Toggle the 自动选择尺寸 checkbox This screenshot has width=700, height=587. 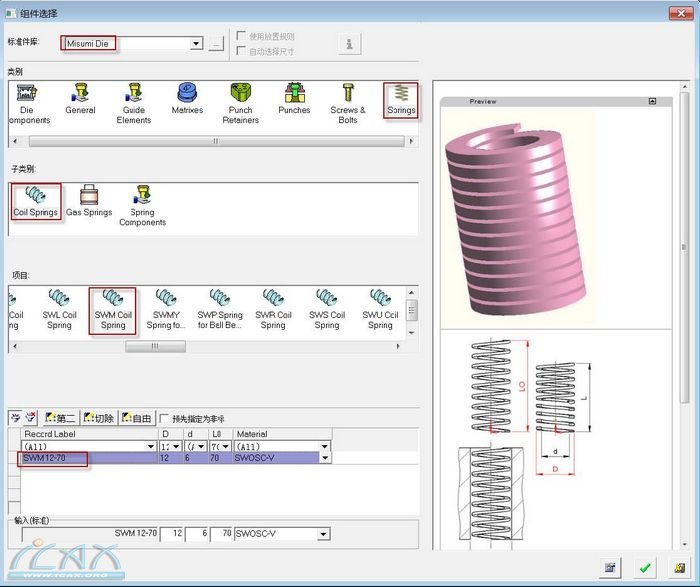241,51
